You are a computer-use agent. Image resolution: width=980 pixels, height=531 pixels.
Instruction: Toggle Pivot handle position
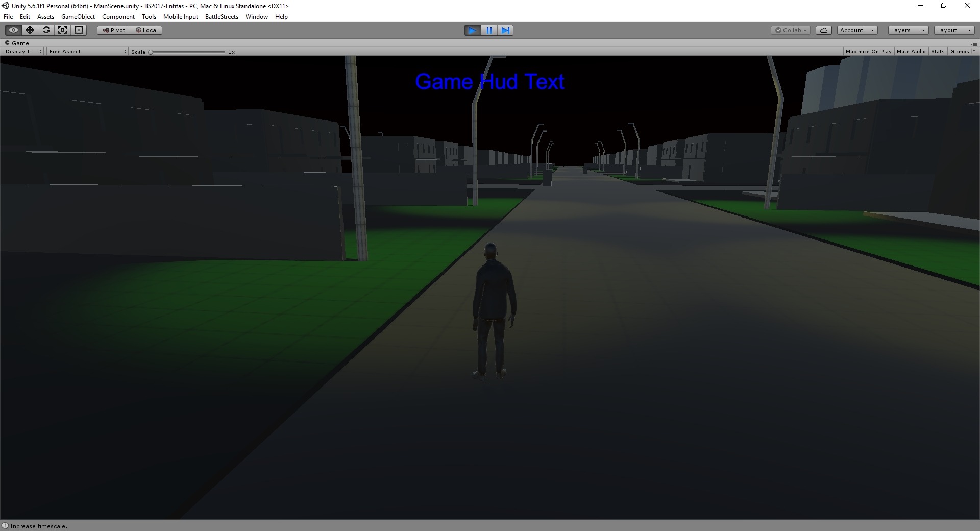[114, 30]
